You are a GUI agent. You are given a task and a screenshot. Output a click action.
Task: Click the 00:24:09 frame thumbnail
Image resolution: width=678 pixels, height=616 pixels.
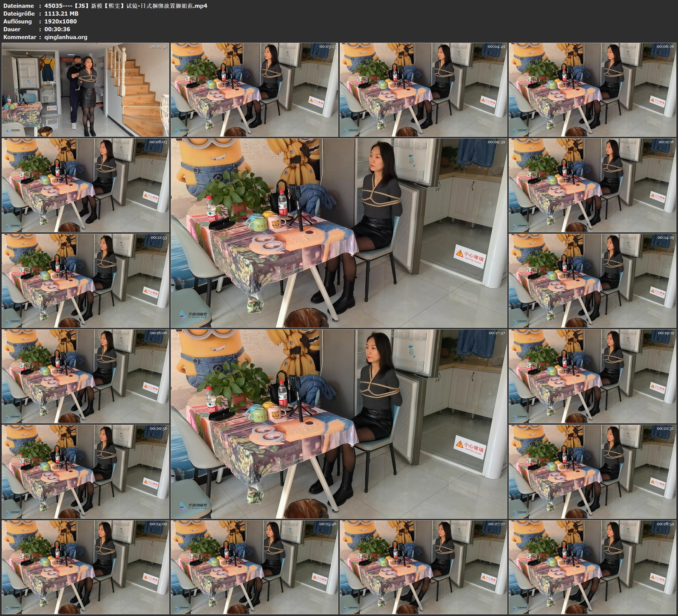pos(85,567)
